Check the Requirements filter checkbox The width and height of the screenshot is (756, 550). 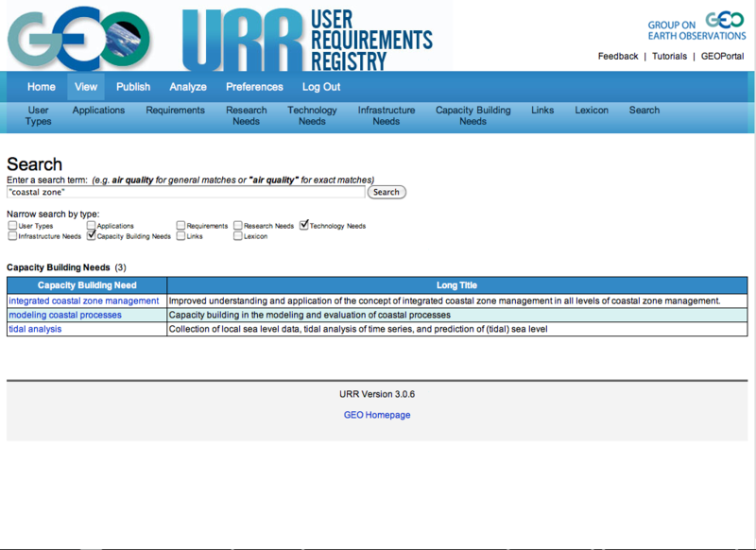coord(180,226)
